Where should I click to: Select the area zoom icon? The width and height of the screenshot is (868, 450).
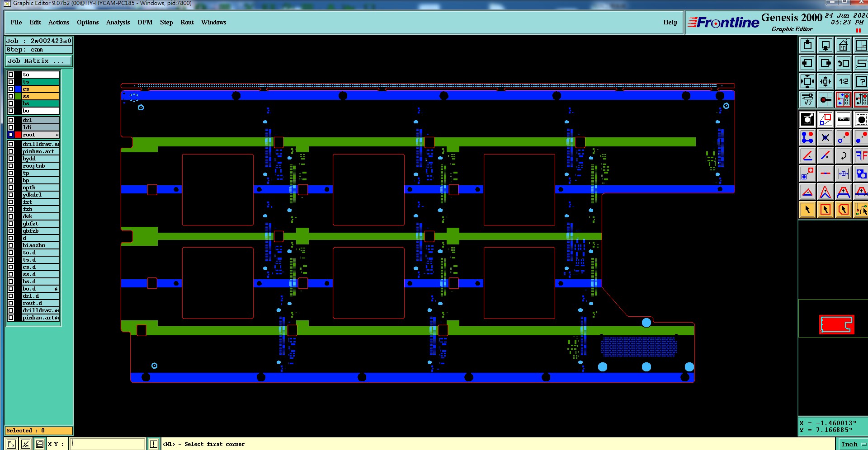pyautogui.click(x=826, y=119)
